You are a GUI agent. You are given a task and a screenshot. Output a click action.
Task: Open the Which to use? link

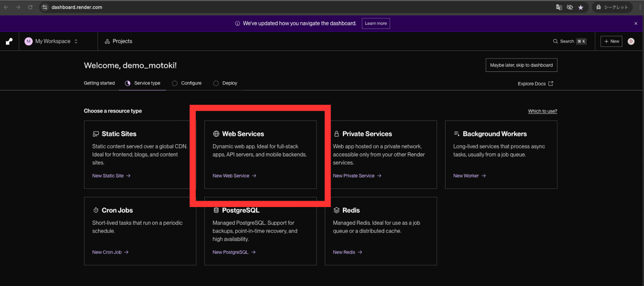pyautogui.click(x=543, y=111)
